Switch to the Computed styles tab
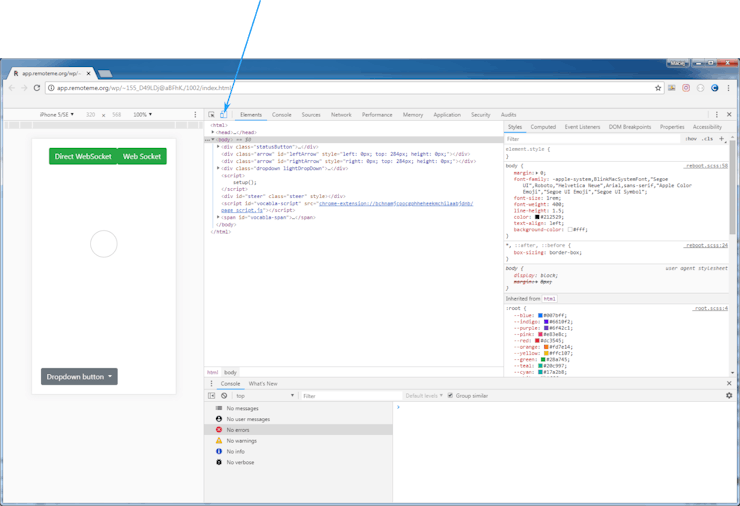 (543, 127)
